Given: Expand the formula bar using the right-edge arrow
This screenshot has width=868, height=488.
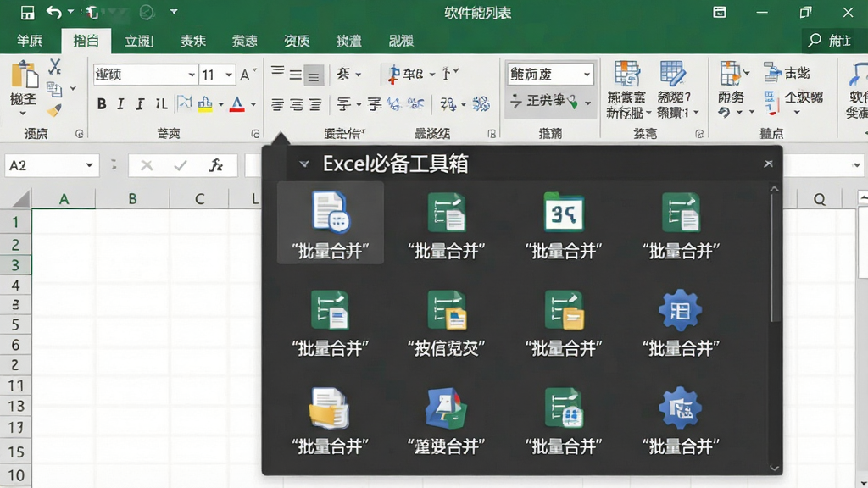Looking at the screenshot, I should pos(856,165).
